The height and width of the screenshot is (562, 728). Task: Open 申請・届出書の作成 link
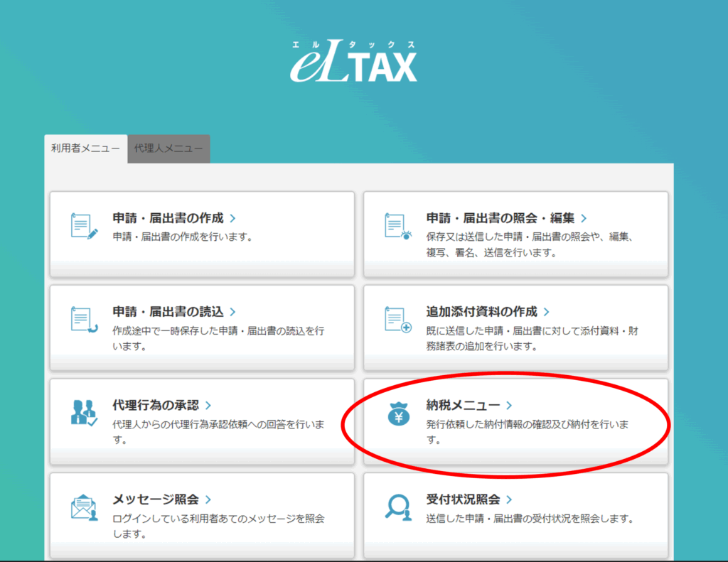point(168,218)
